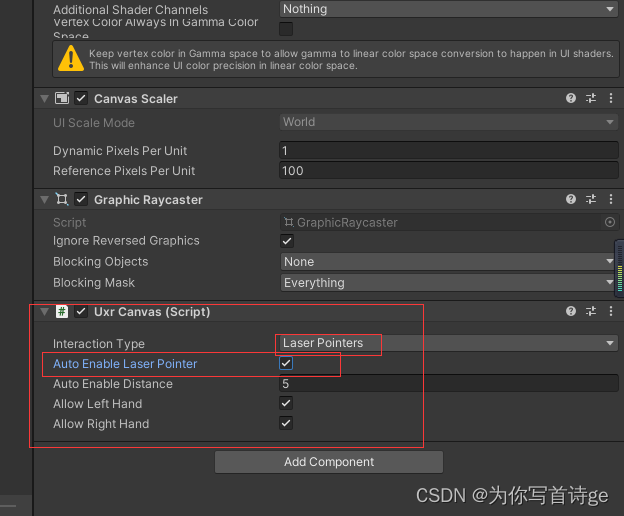The image size is (624, 516).
Task: Open help for Graphic Raycaster component
Action: 571,199
